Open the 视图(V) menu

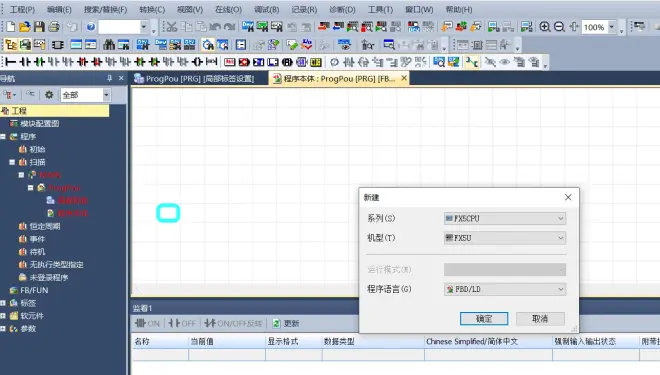pyautogui.click(x=190, y=9)
